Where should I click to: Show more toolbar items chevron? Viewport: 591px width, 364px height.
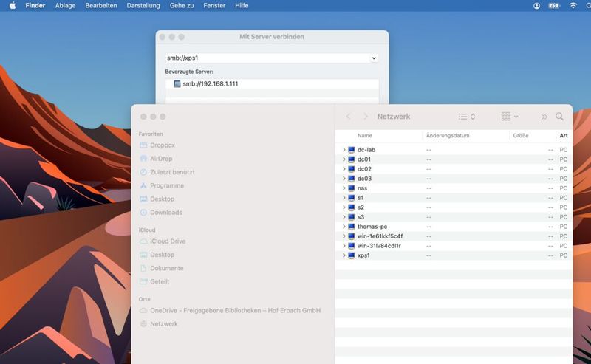544,117
